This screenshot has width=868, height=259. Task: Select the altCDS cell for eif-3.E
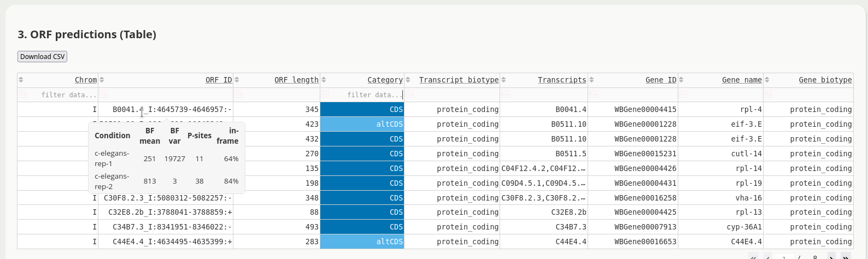pos(362,124)
